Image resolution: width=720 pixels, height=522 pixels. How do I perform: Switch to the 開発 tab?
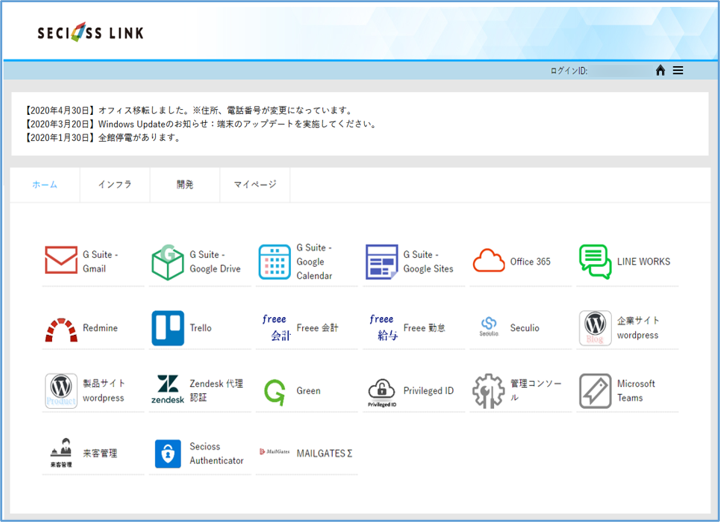(x=185, y=185)
